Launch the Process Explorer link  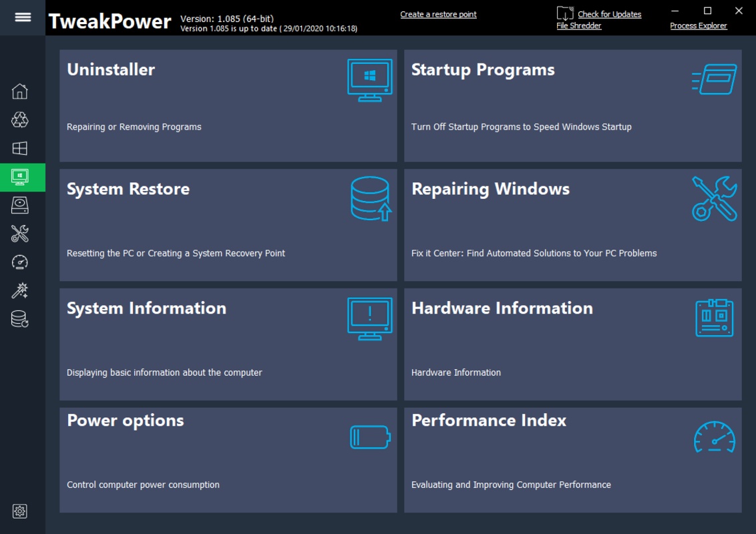pos(698,25)
